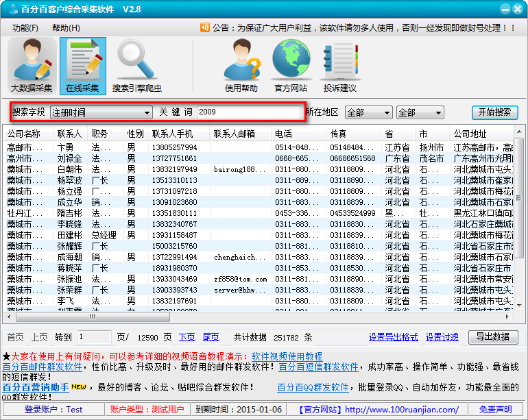The image size is (528, 420).
Task: Go to next page via 下页 link
Action: point(187,337)
